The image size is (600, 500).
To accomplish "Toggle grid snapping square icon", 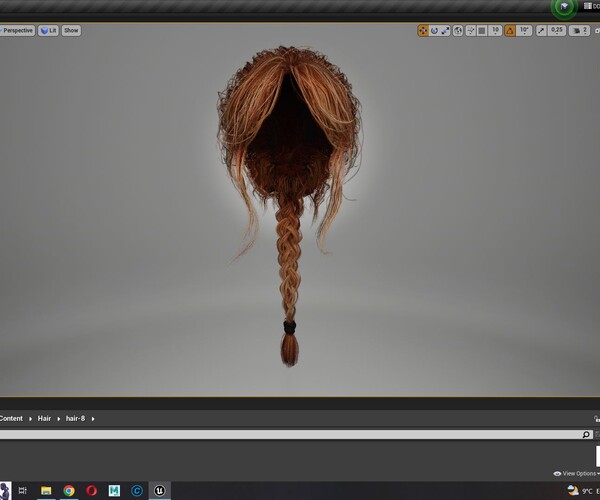I will pyautogui.click(x=482, y=31).
